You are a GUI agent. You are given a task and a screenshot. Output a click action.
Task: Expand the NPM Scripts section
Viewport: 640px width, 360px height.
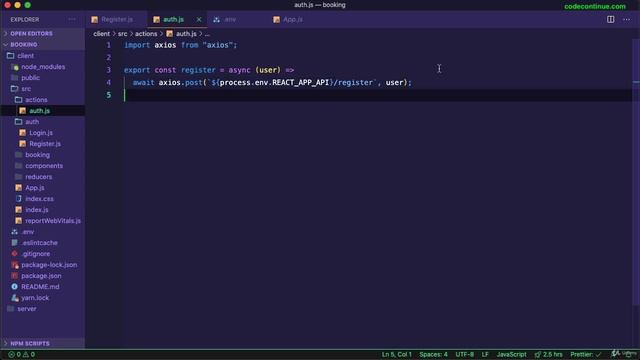pyautogui.click(x=42, y=343)
